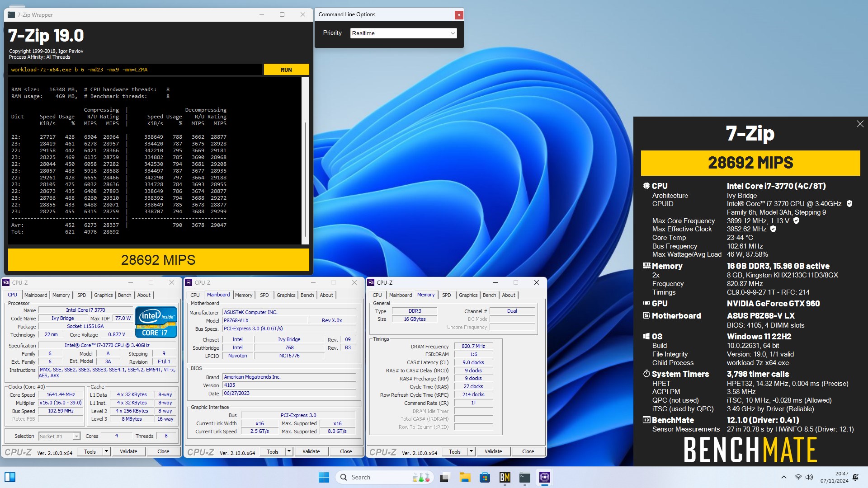868x488 pixels.
Task: Close the Command Line Options window
Action: [x=459, y=15]
